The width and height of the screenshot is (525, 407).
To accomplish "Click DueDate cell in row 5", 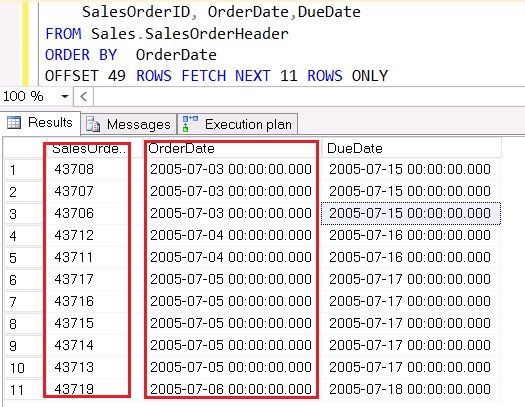I will tap(410, 257).
